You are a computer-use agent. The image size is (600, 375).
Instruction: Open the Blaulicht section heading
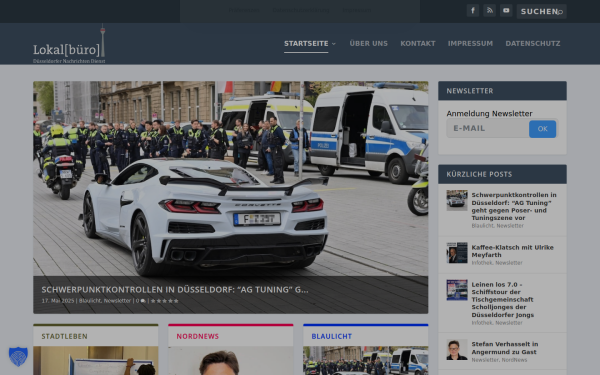coord(331,336)
